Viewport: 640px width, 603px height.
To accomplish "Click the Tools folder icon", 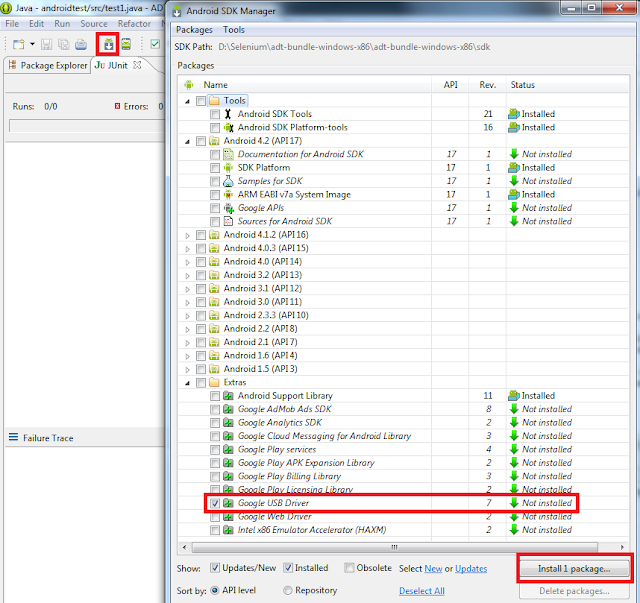I will pyautogui.click(x=214, y=100).
